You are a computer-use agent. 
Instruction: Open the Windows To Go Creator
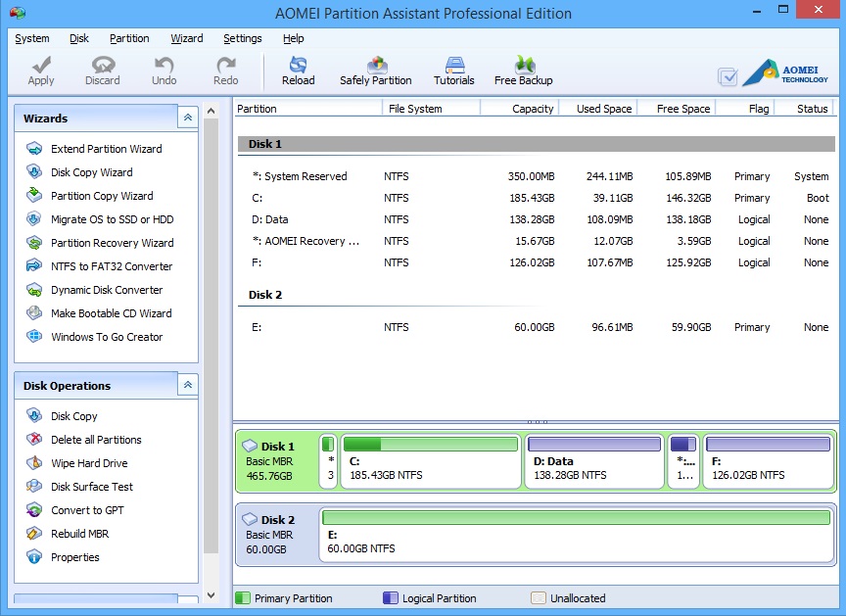[x=107, y=337]
